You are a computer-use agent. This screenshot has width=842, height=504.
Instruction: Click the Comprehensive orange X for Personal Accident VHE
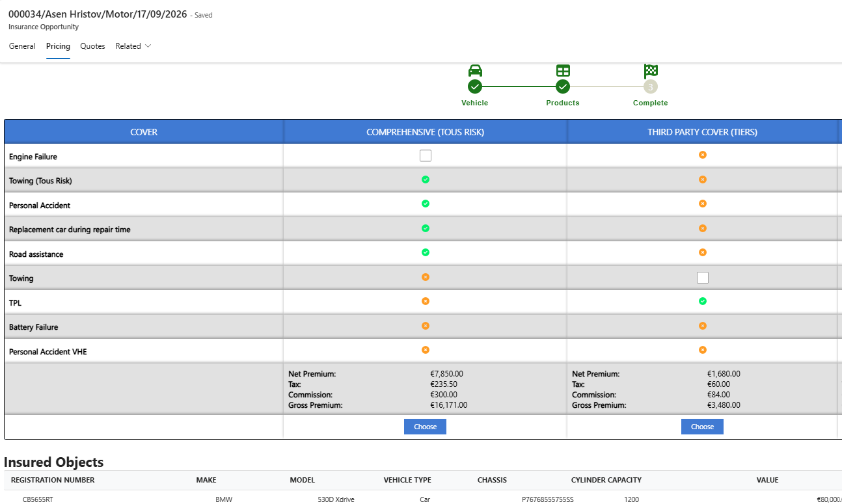[x=426, y=350]
